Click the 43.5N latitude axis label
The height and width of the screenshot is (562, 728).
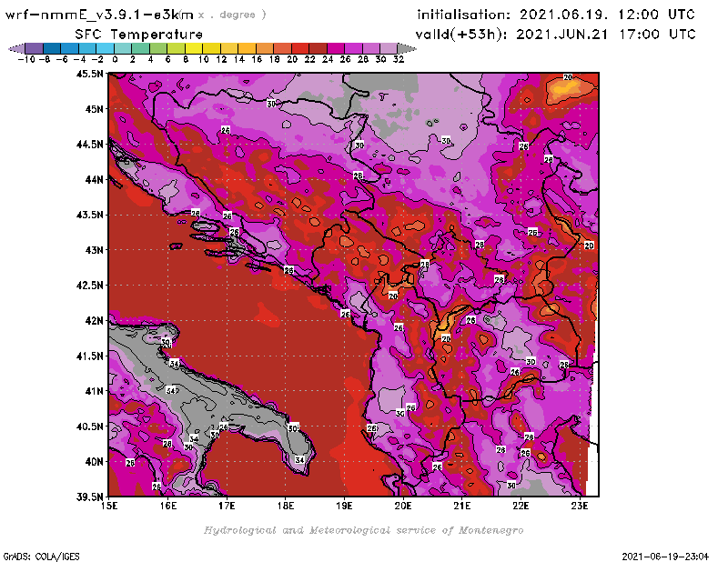(x=89, y=215)
